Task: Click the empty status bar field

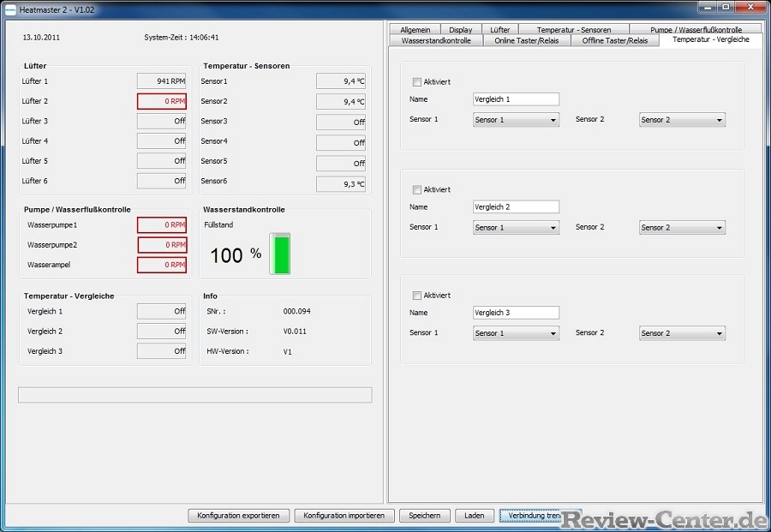Action: (x=195, y=395)
